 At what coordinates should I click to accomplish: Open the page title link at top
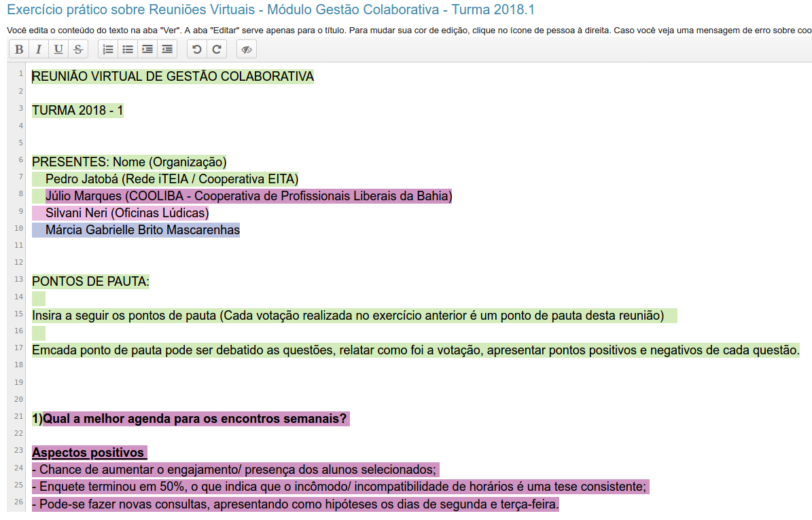[x=271, y=10]
